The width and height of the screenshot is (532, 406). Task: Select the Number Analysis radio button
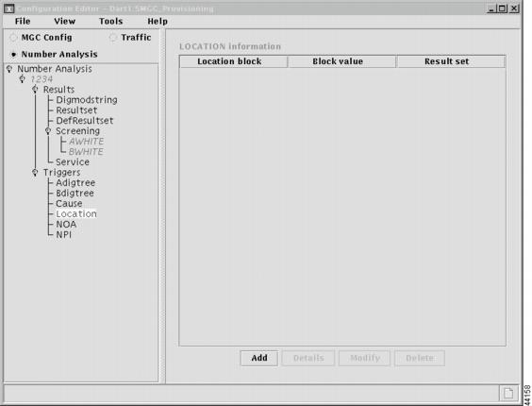click(x=13, y=55)
